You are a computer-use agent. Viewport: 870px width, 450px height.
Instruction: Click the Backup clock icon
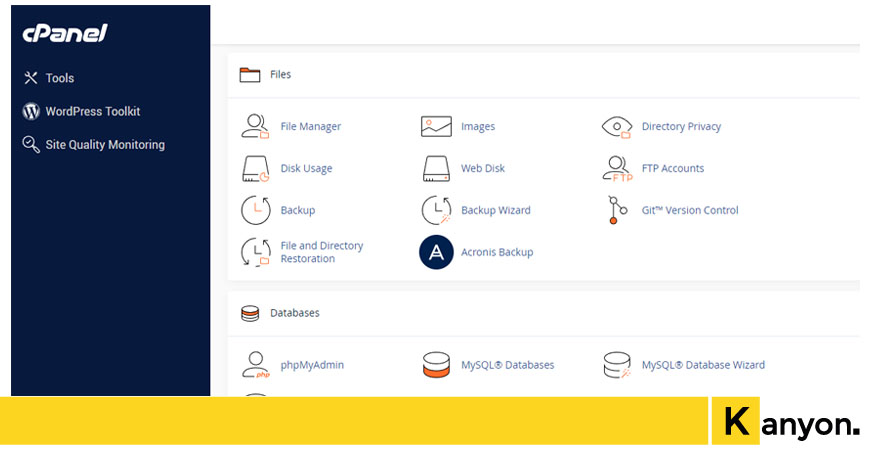coord(256,210)
